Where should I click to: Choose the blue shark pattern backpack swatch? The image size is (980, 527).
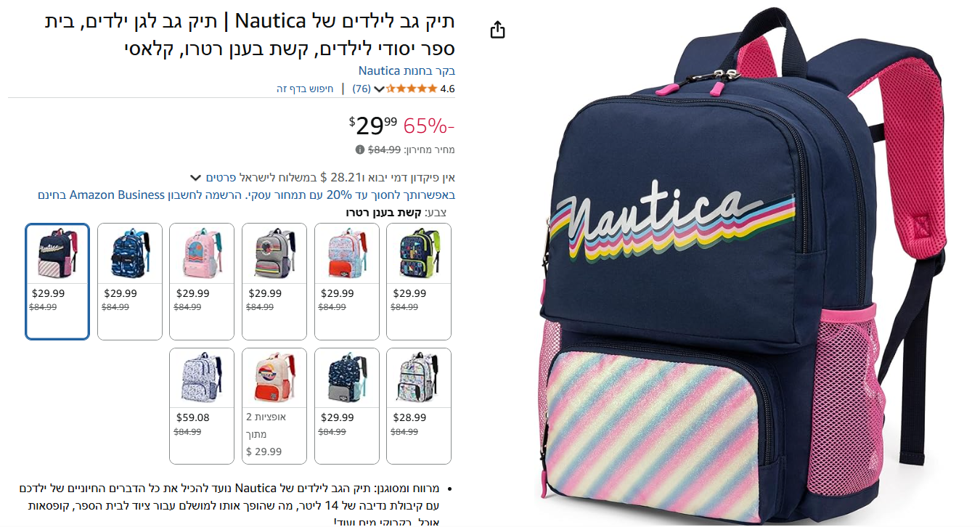pos(130,281)
